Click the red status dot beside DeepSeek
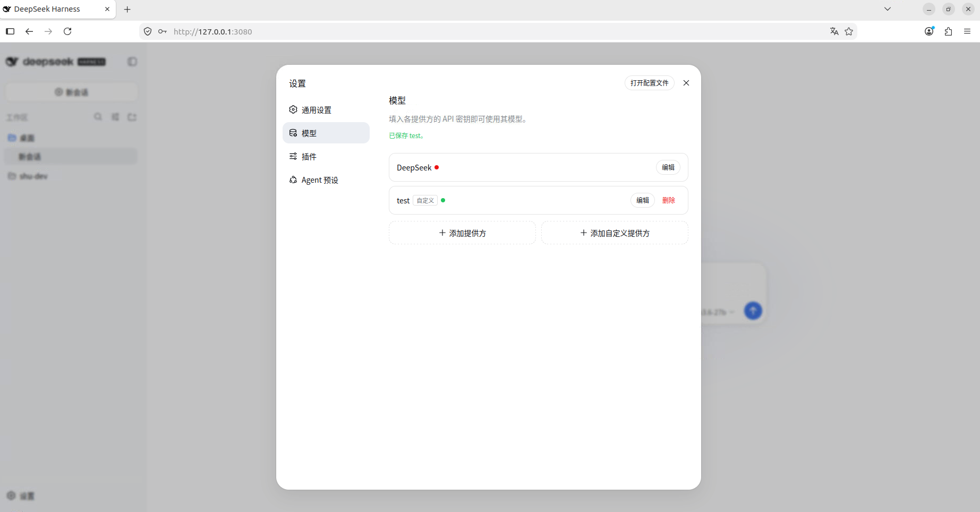This screenshot has width=980, height=512. point(437,167)
